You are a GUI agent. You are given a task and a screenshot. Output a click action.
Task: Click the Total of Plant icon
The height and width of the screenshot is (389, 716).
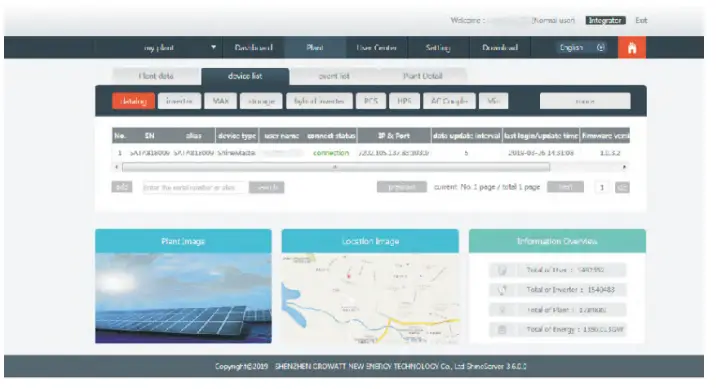(502, 310)
